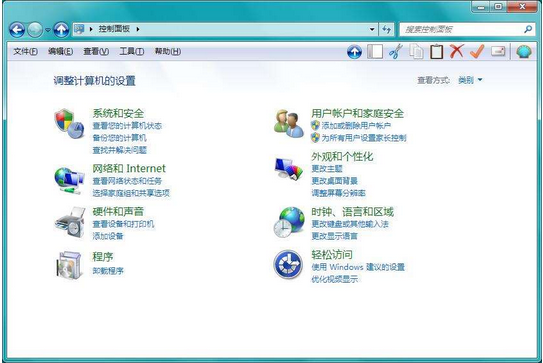Click the 外观和个性化 monitor icon
The height and width of the screenshot is (363, 543).
tap(289, 169)
